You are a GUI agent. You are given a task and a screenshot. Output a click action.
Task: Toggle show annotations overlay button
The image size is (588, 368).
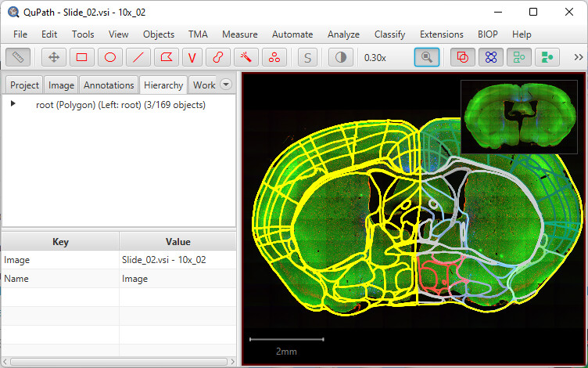[463, 57]
